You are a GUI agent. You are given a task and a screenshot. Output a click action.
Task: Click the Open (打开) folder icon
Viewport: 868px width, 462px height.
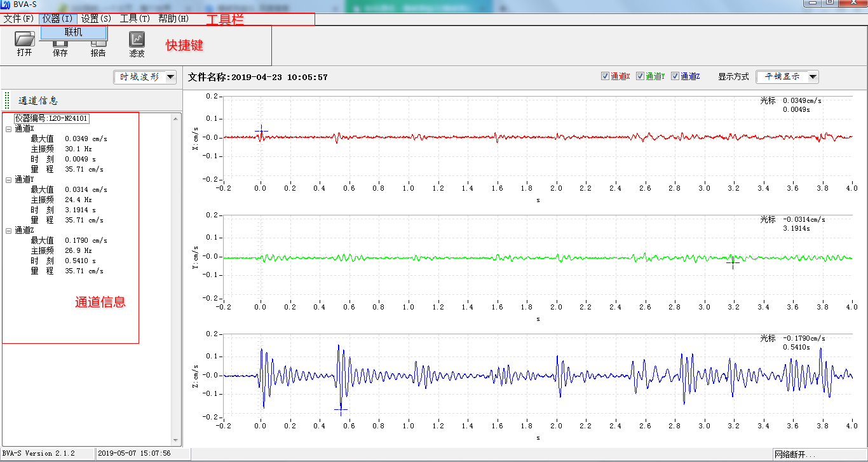pos(25,38)
